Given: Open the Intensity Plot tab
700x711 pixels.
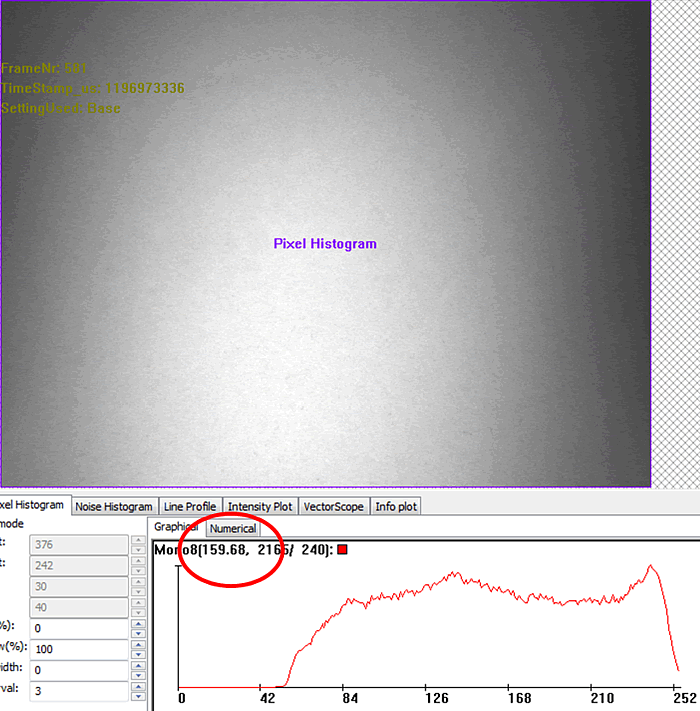Looking at the screenshot, I should point(260,507).
